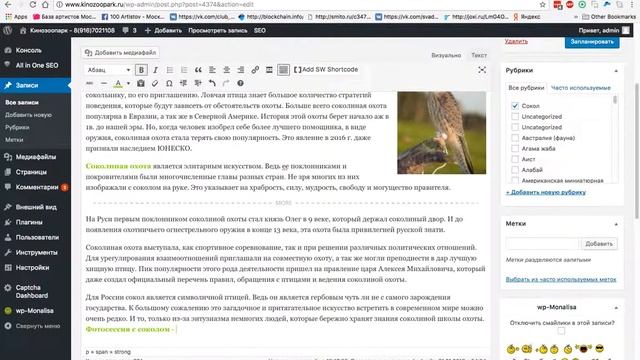The image size is (640, 360).
Task: Open SEO menu in admin bar
Action: [260, 31]
